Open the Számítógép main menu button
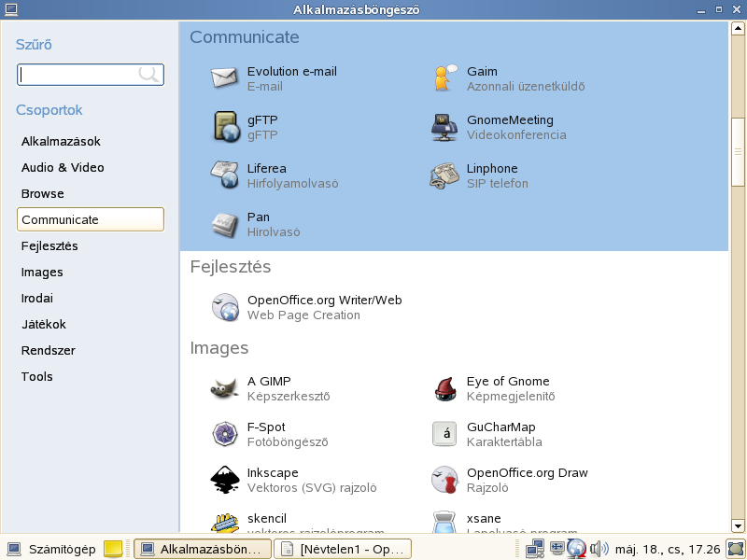 click(x=51, y=549)
